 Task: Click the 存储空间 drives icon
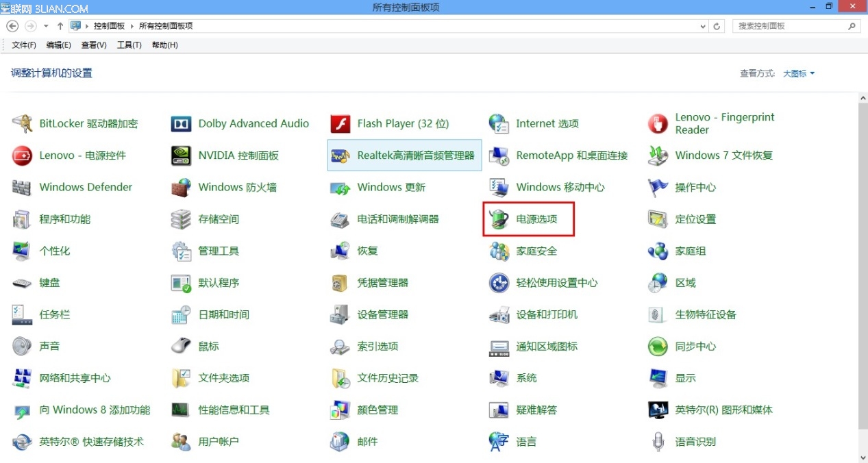point(181,219)
